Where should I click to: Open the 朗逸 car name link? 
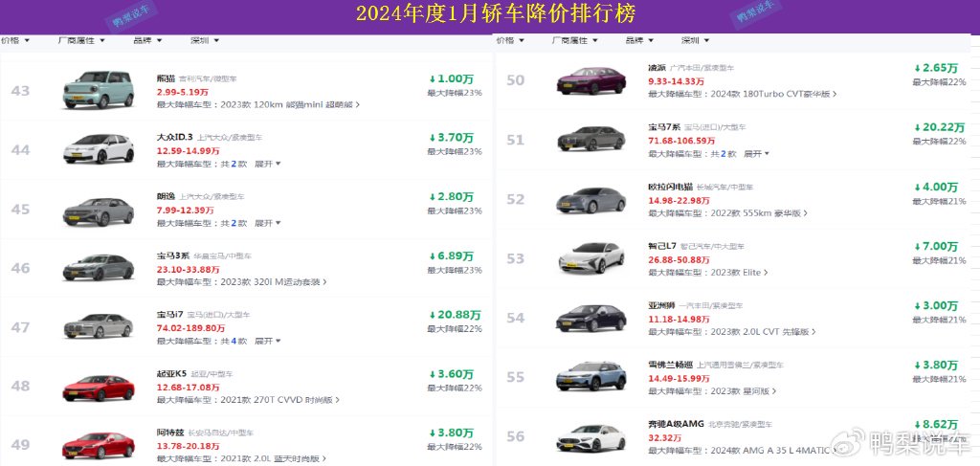(166, 196)
